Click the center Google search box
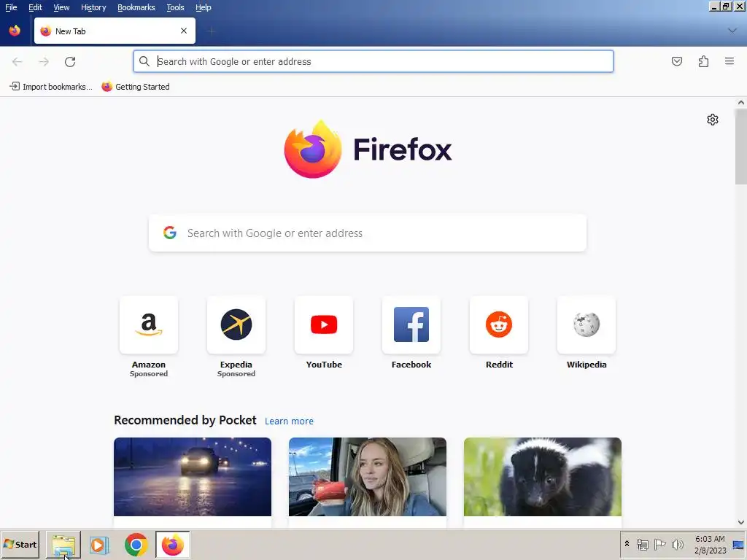Screen dimensions: 747x560 click(368, 233)
